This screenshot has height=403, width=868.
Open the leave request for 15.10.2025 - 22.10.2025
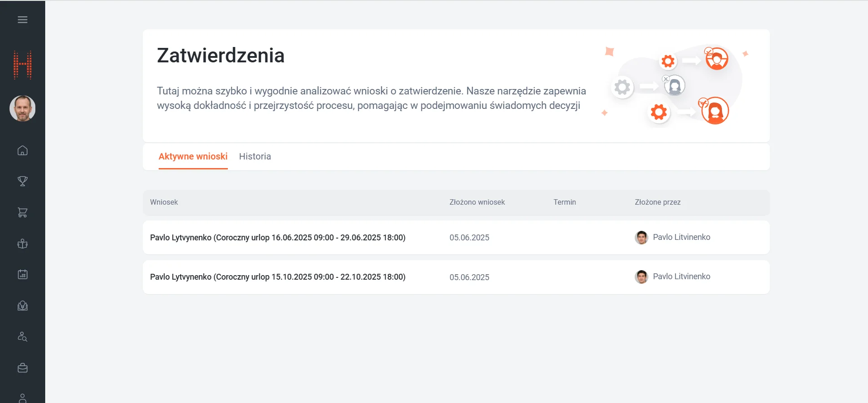tap(278, 277)
